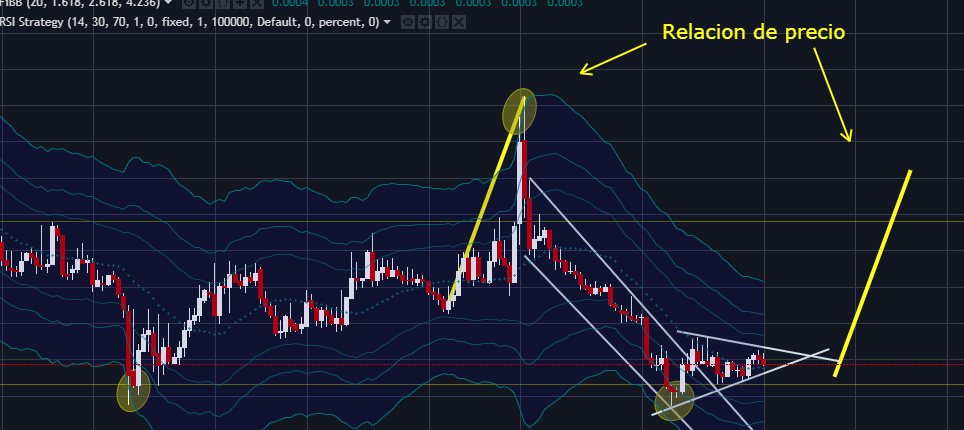
Task: Select the FIBB indicator legend title
Action: point(80,3)
